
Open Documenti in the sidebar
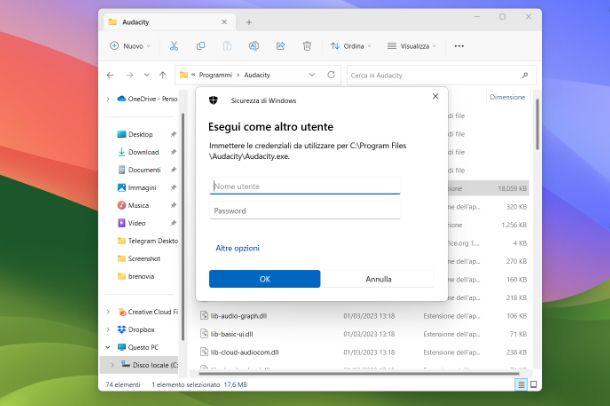click(x=139, y=170)
